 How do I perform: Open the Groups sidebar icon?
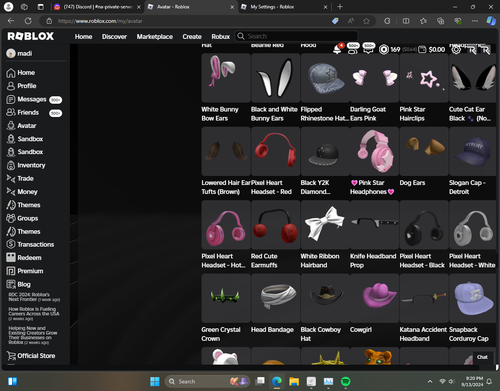click(x=11, y=218)
